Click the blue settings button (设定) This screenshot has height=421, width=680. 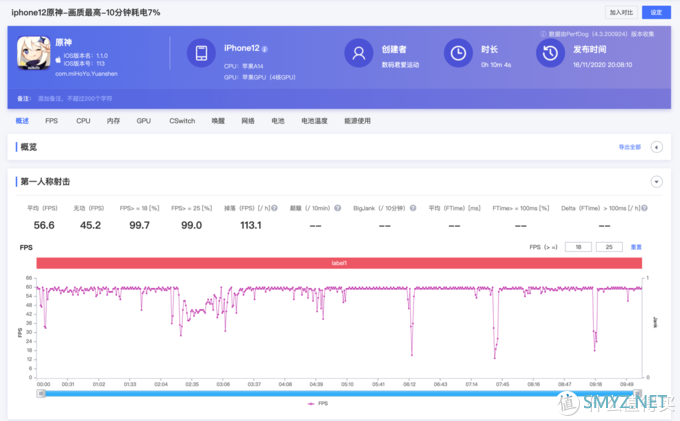pyautogui.click(x=656, y=13)
